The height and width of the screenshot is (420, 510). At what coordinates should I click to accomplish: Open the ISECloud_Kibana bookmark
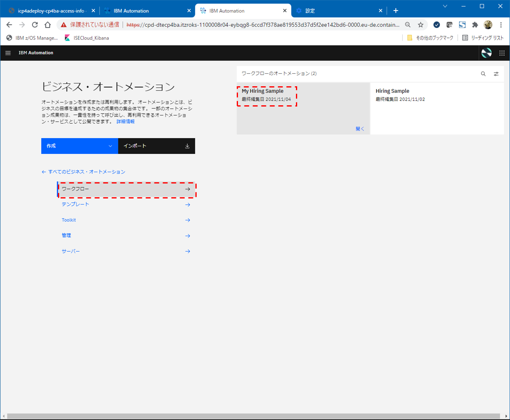click(x=87, y=38)
